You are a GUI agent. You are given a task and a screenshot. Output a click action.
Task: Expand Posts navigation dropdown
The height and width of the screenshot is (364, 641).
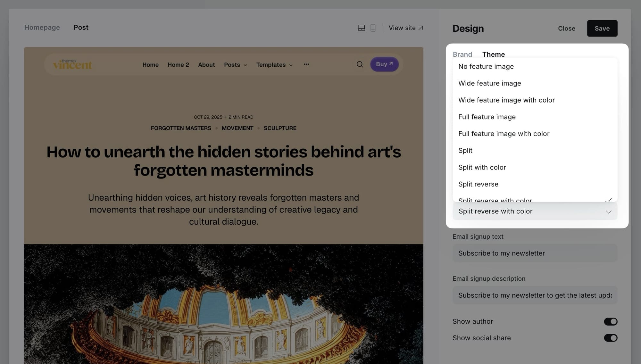click(236, 65)
